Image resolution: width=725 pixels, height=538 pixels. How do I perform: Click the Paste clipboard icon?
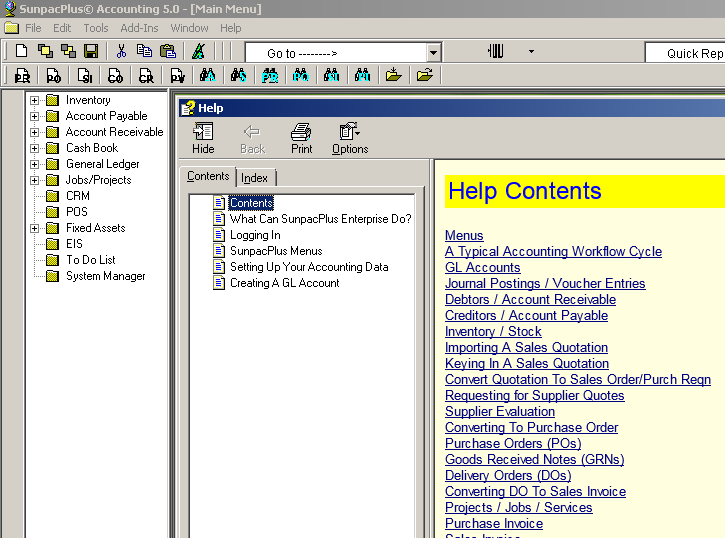click(x=168, y=51)
